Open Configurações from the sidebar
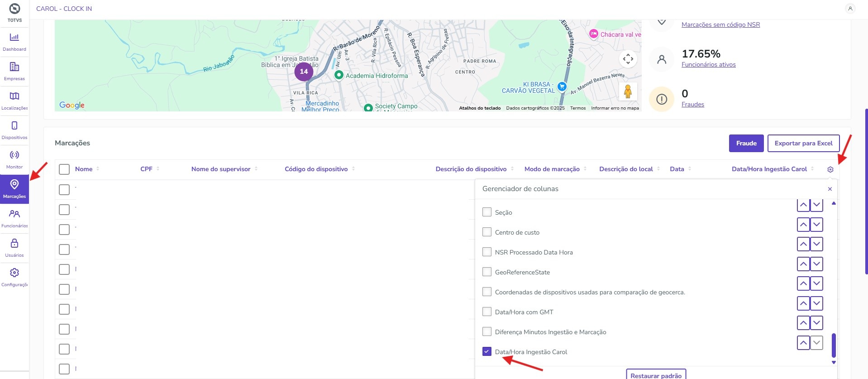Viewport: 868px width, 379px height. point(14,278)
